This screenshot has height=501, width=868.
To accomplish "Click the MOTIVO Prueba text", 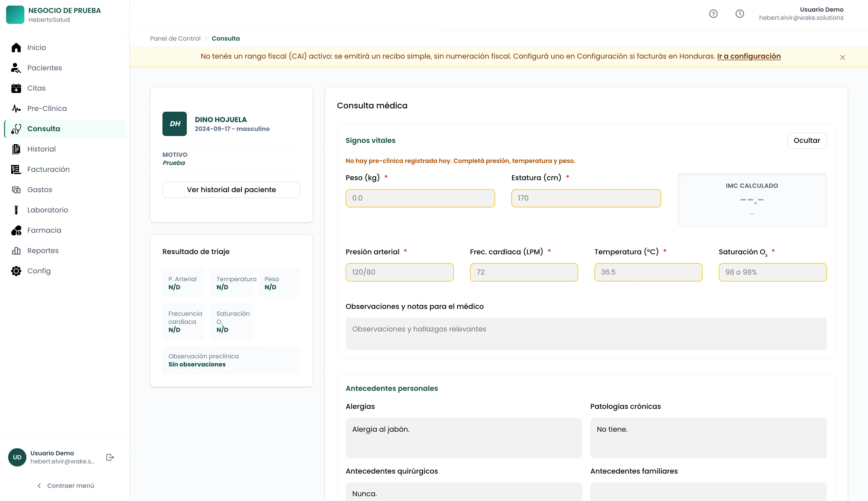I will click(x=175, y=159).
